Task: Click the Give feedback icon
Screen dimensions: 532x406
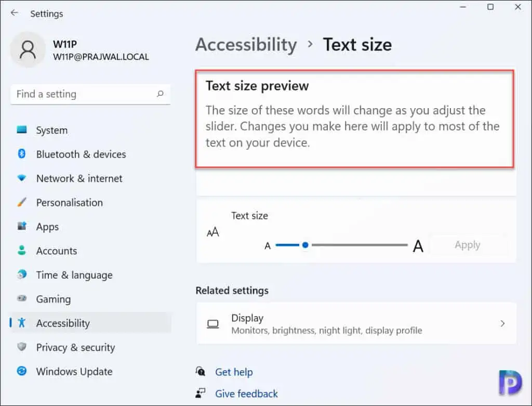Action: pyautogui.click(x=201, y=393)
